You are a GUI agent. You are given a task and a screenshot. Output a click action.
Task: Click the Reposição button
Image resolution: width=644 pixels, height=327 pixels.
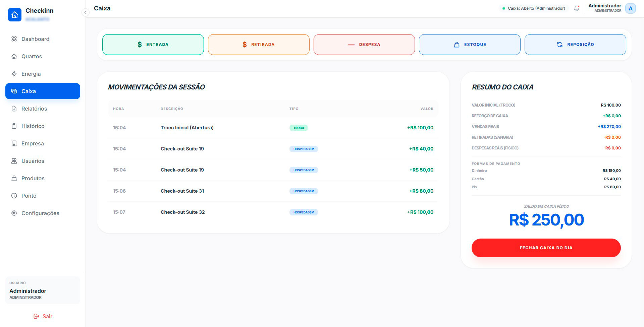point(575,44)
